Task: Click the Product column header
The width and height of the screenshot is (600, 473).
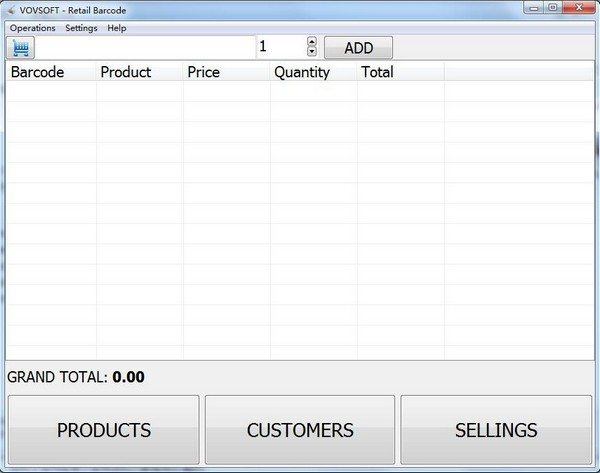Action: click(x=139, y=72)
